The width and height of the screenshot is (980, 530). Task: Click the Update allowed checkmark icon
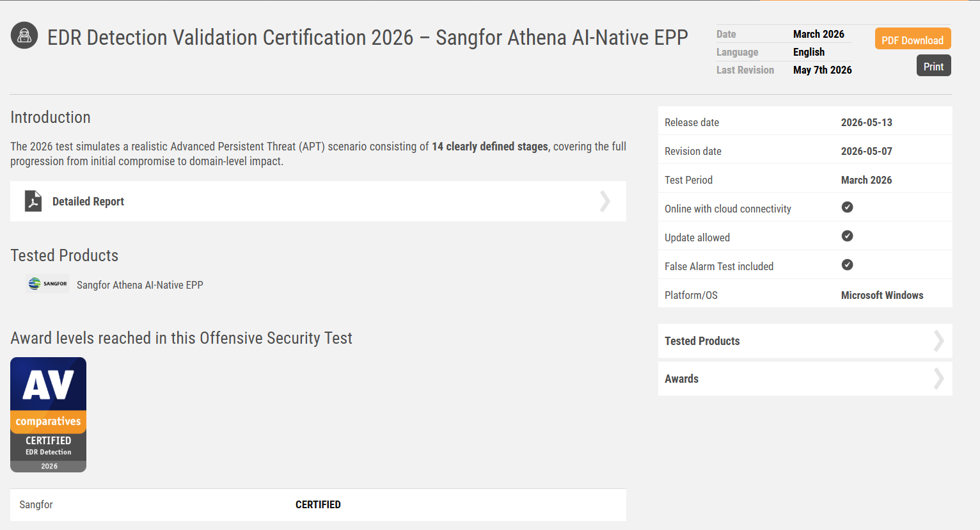(847, 236)
